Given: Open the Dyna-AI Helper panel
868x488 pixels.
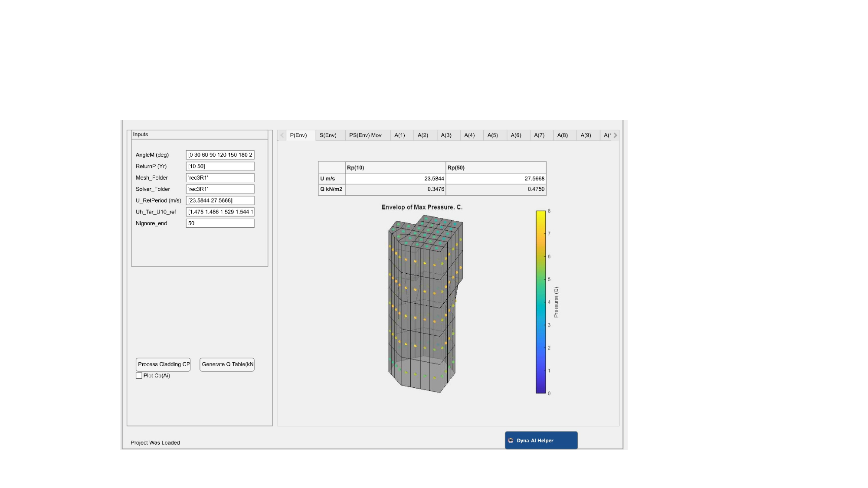Looking at the screenshot, I should pyautogui.click(x=541, y=440).
